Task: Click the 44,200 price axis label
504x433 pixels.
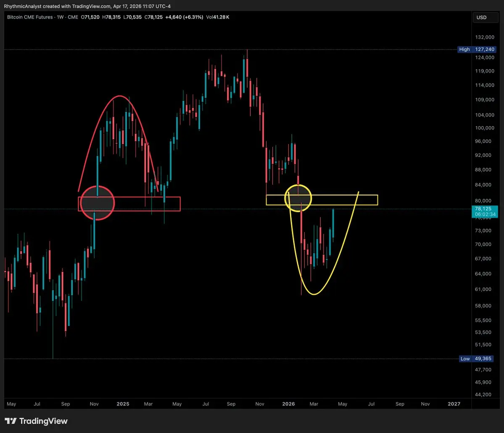Action: pyautogui.click(x=483, y=394)
